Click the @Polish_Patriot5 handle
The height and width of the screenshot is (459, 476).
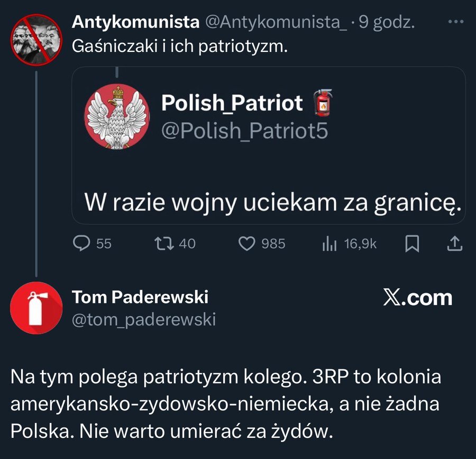pos(244,130)
